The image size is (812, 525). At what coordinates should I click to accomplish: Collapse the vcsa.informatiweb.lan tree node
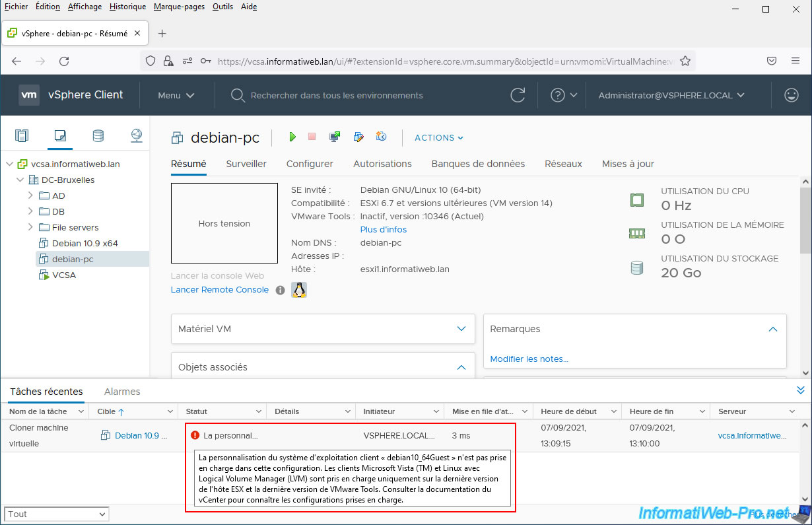pos(9,164)
